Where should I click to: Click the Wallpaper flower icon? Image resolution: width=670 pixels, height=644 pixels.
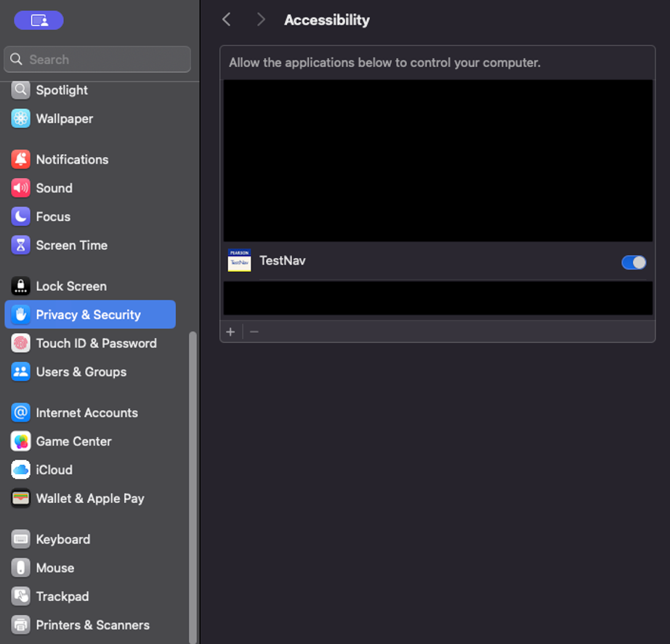(x=20, y=118)
